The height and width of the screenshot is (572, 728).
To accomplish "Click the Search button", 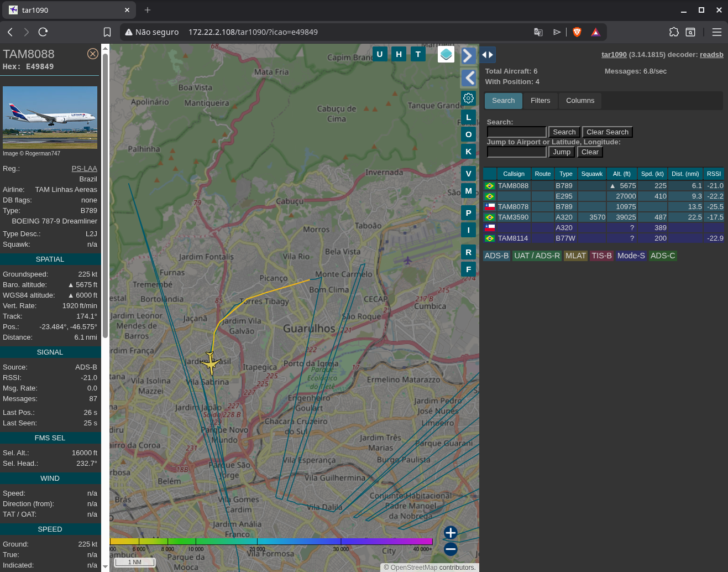I will 564,132.
